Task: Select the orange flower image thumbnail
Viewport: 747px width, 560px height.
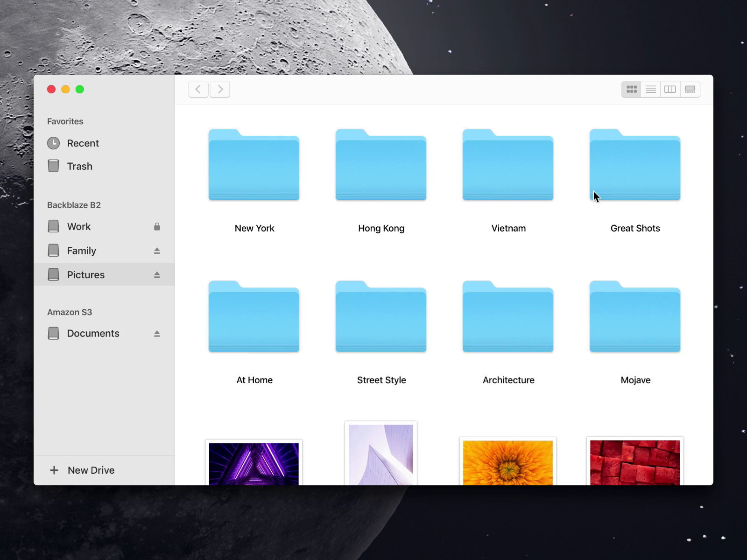Action: tap(508, 462)
